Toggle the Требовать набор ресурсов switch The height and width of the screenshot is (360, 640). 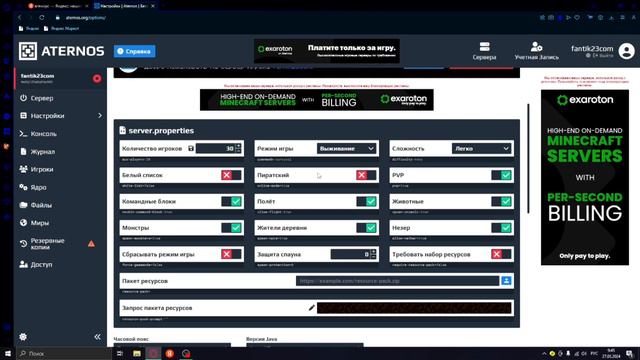point(502,254)
